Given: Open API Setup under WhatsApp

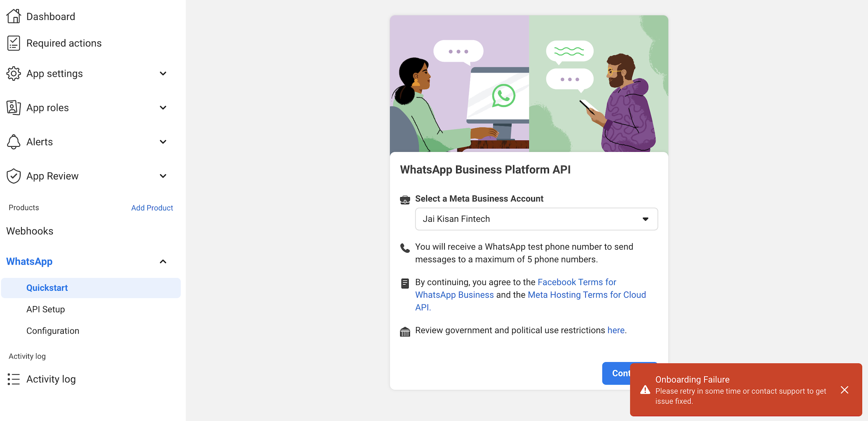Looking at the screenshot, I should [x=46, y=309].
